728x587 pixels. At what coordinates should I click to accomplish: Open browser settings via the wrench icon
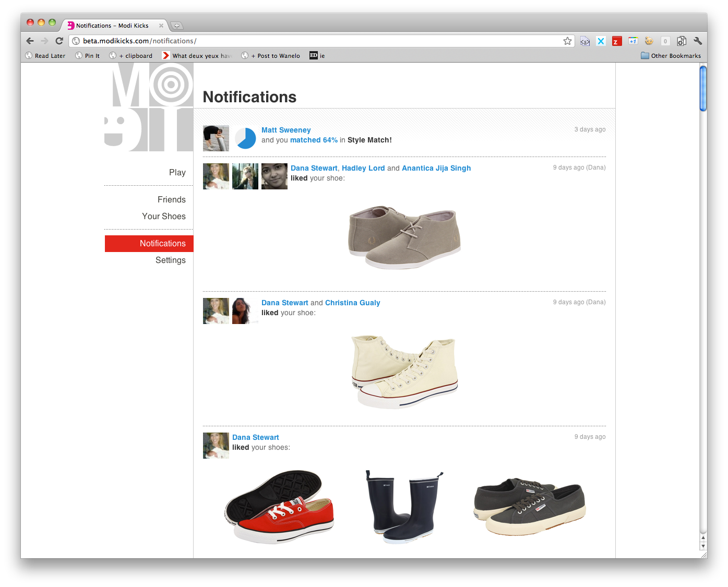tap(698, 41)
